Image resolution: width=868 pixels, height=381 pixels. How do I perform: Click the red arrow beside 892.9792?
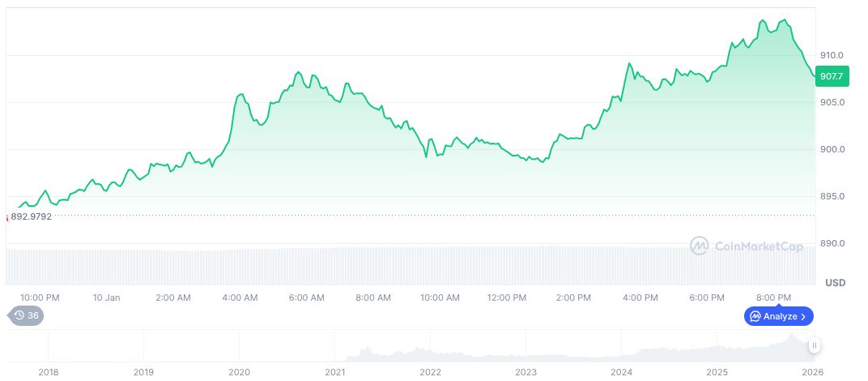tap(7, 217)
